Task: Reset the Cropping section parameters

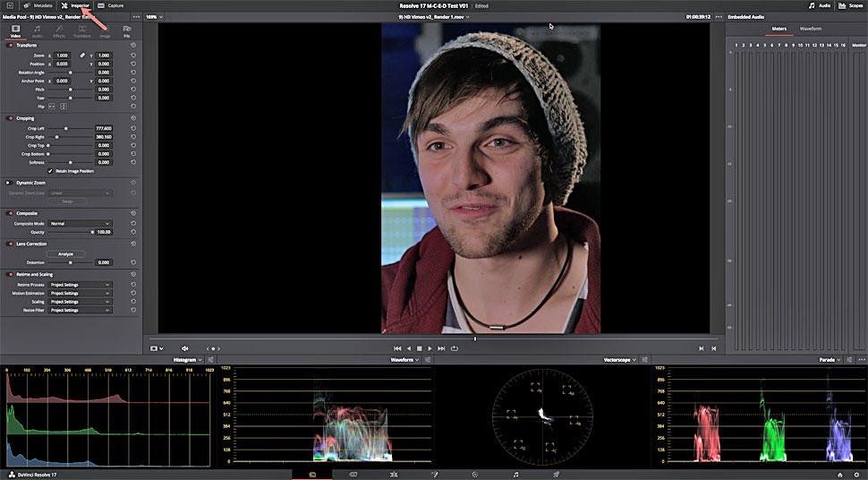Action: 132,117
